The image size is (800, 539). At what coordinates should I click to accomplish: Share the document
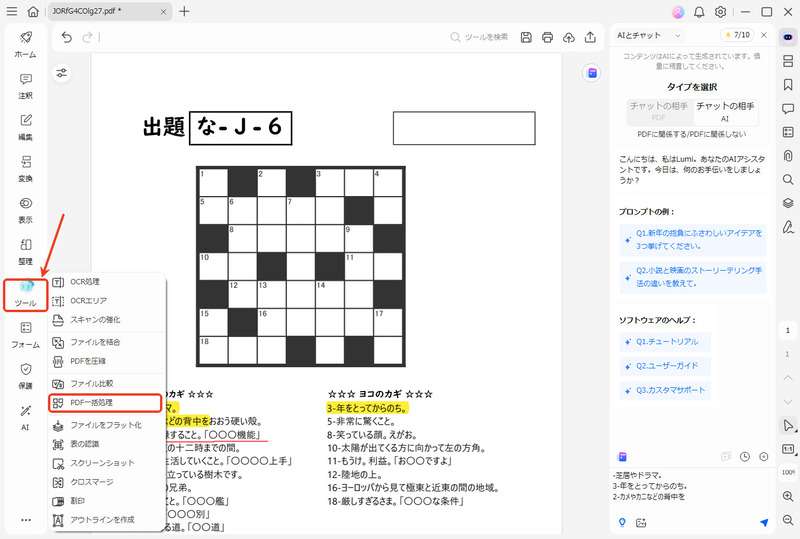590,37
